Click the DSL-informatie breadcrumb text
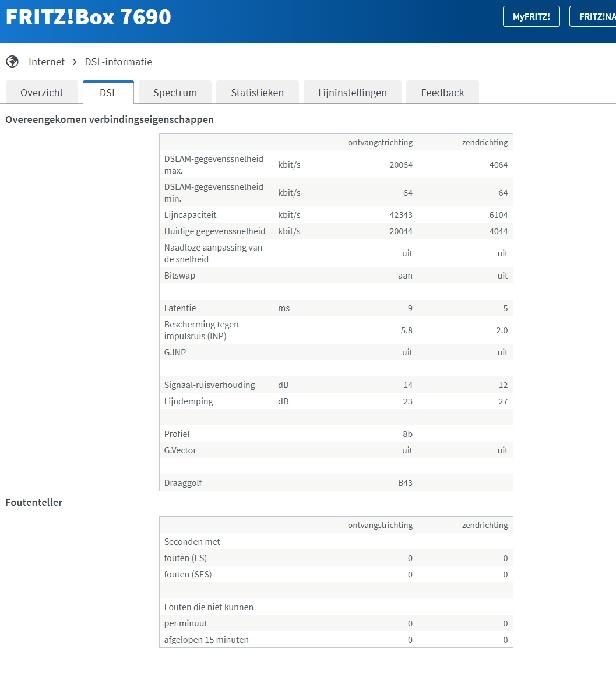Screen dimensions: 616x687 click(x=118, y=62)
